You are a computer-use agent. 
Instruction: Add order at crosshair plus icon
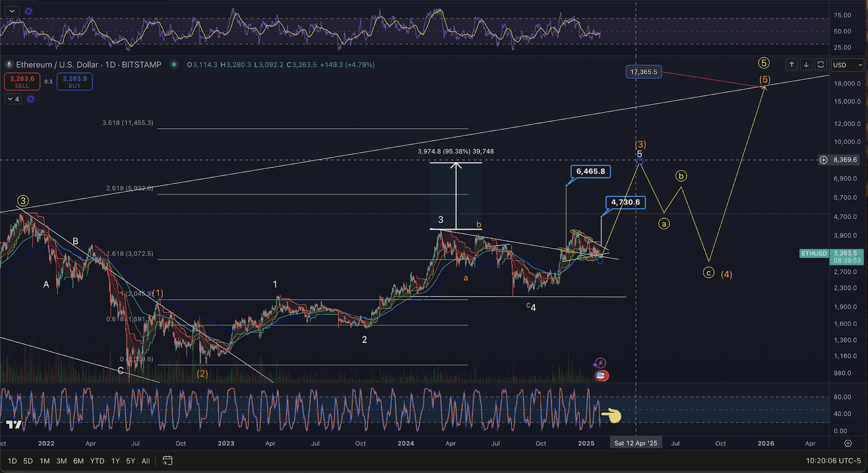[824, 160]
